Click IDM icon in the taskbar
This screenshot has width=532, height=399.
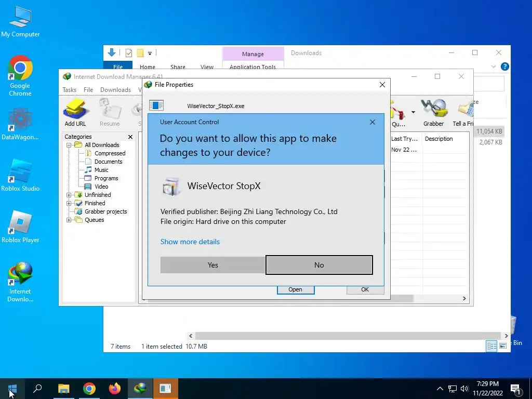[140, 389]
